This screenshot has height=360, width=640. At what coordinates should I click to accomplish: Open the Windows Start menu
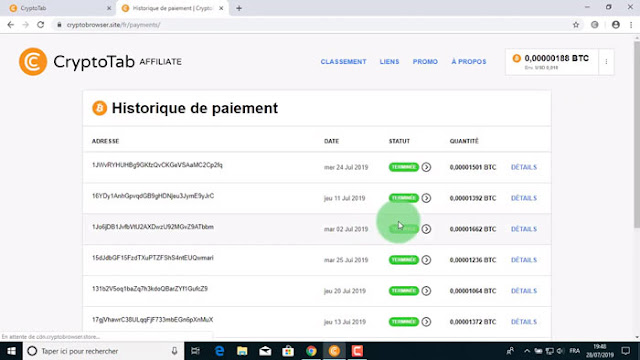[x=11, y=351]
